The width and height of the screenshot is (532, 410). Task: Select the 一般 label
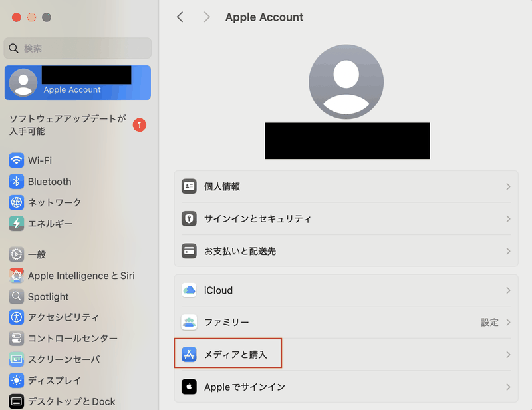tap(37, 254)
